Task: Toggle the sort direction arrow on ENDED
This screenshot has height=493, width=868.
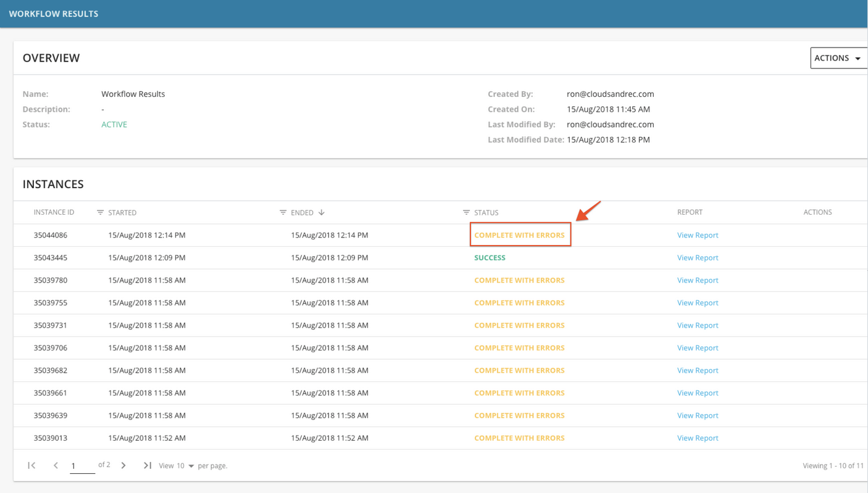Action: [321, 212]
